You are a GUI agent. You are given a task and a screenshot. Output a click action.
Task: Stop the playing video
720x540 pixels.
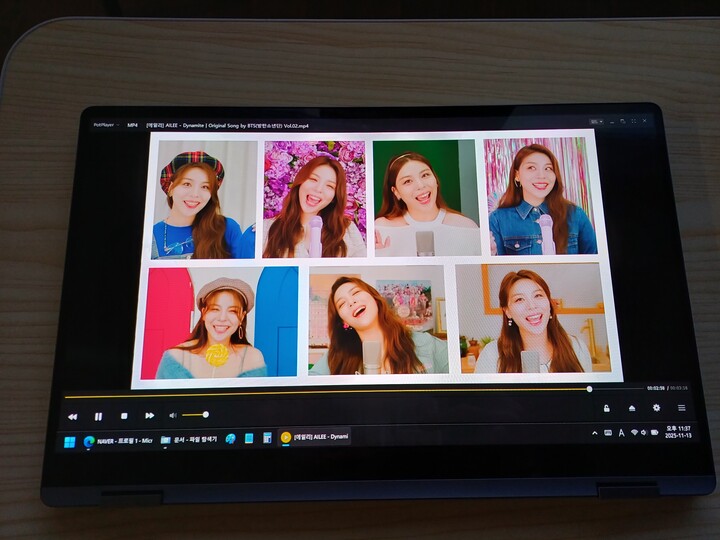point(124,416)
